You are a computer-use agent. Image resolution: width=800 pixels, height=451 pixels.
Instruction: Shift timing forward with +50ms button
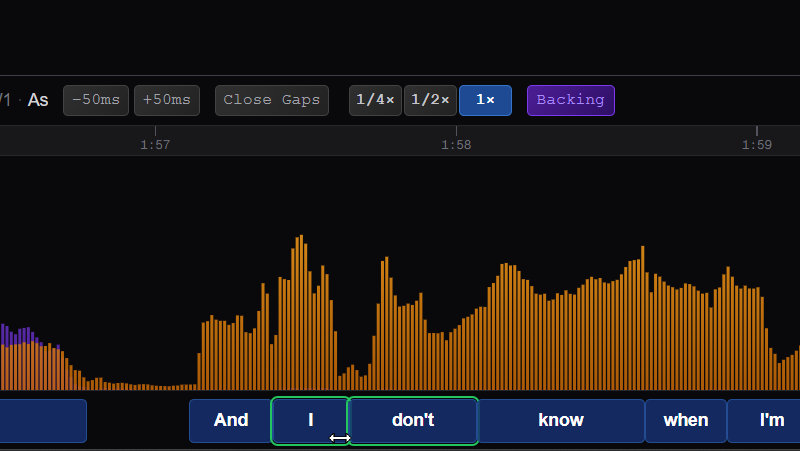[x=167, y=101]
